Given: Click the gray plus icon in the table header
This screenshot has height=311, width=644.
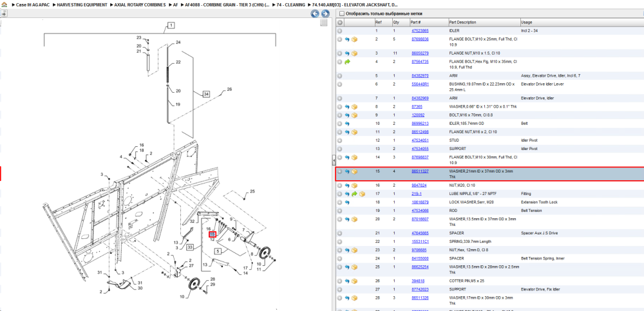Looking at the screenshot, I should [x=340, y=22].
